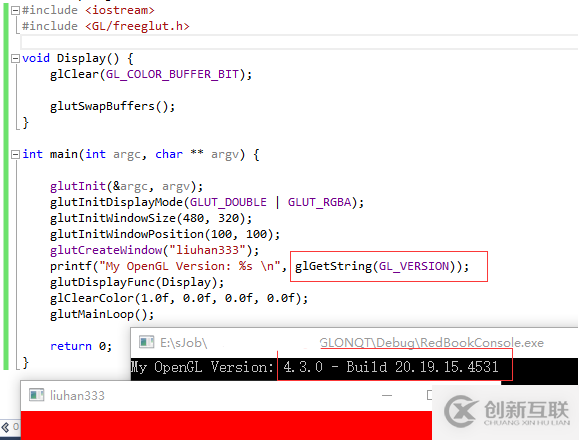The width and height of the screenshot is (579, 440).
Task: Click the Chuang Xin Hu Lian logo icon
Action: (x=460, y=411)
